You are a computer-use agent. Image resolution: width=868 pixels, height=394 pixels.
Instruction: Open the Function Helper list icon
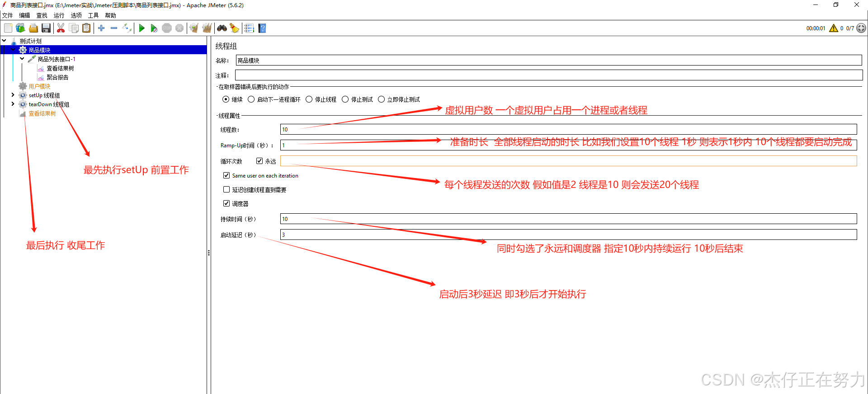(249, 28)
